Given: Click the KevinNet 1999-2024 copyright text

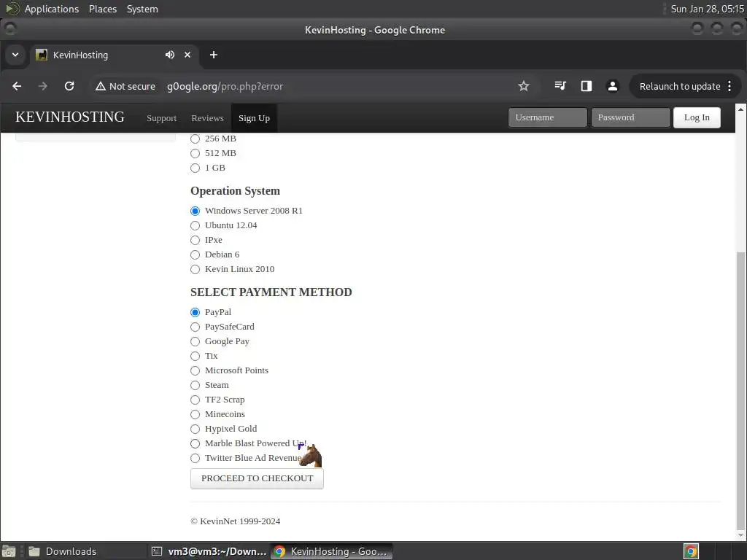Looking at the screenshot, I should (x=236, y=521).
